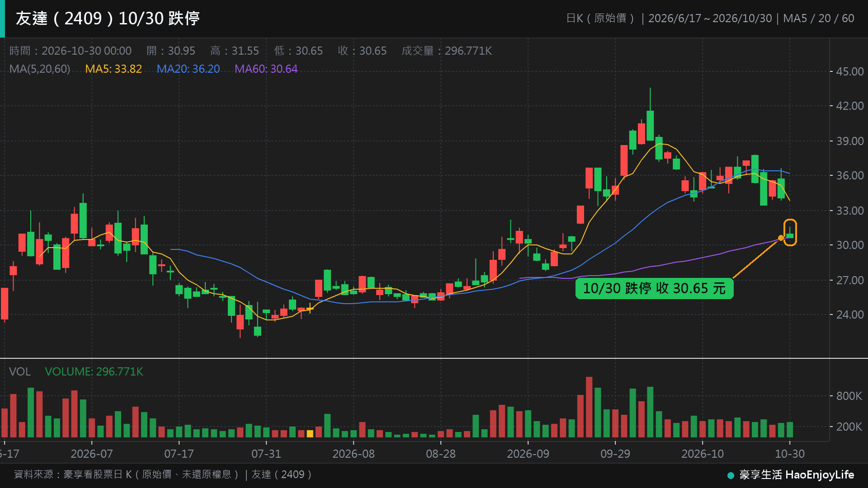
Task: Click the 2026-07 date axis label
Action: (x=92, y=454)
